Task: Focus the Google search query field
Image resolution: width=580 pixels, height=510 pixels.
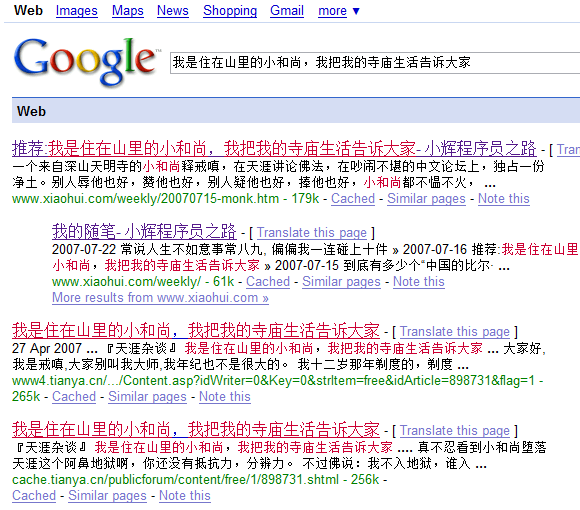Action: click(x=375, y=63)
